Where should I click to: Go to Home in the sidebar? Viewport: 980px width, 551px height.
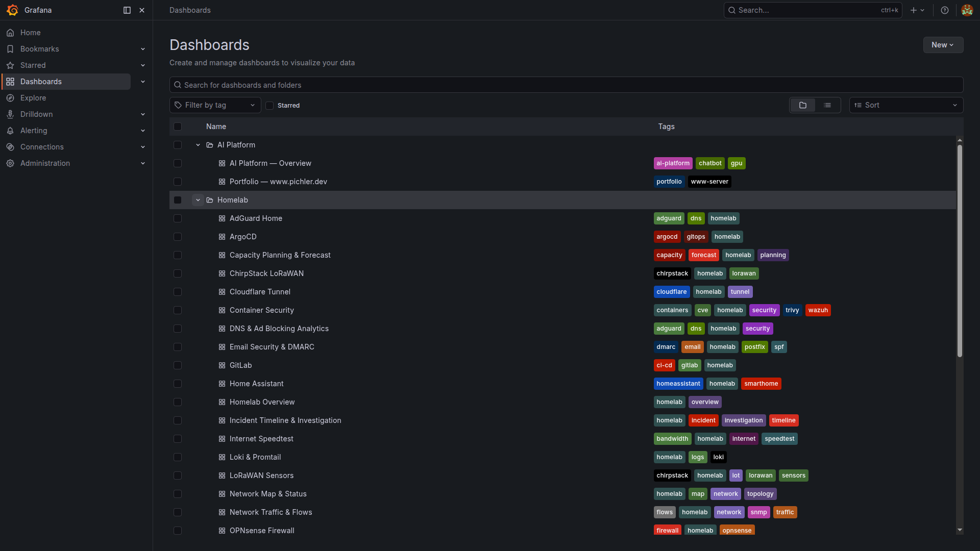tap(30, 33)
